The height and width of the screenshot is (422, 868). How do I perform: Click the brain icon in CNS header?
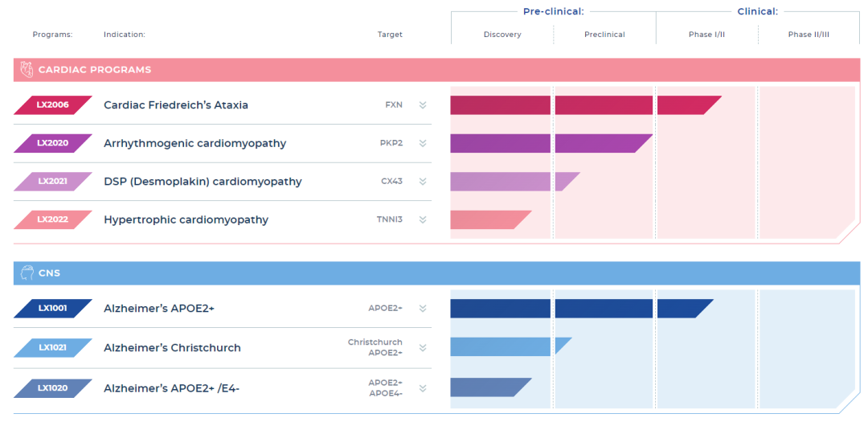click(x=27, y=273)
